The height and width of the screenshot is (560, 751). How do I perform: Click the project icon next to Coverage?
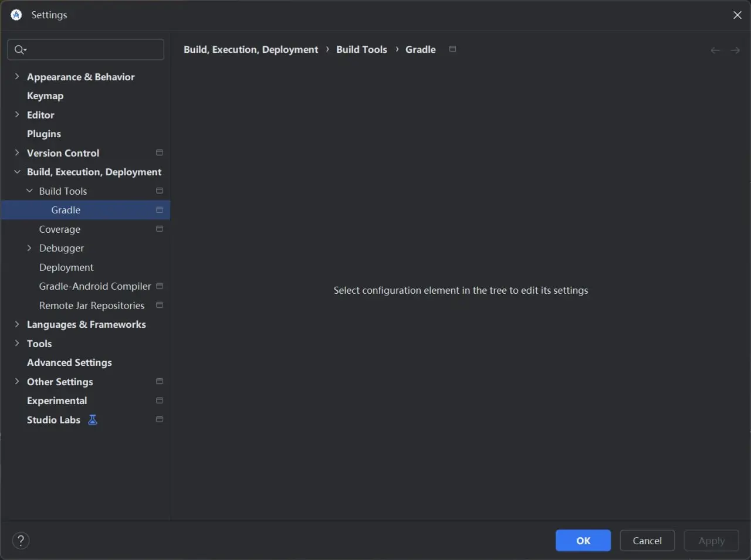(x=159, y=229)
